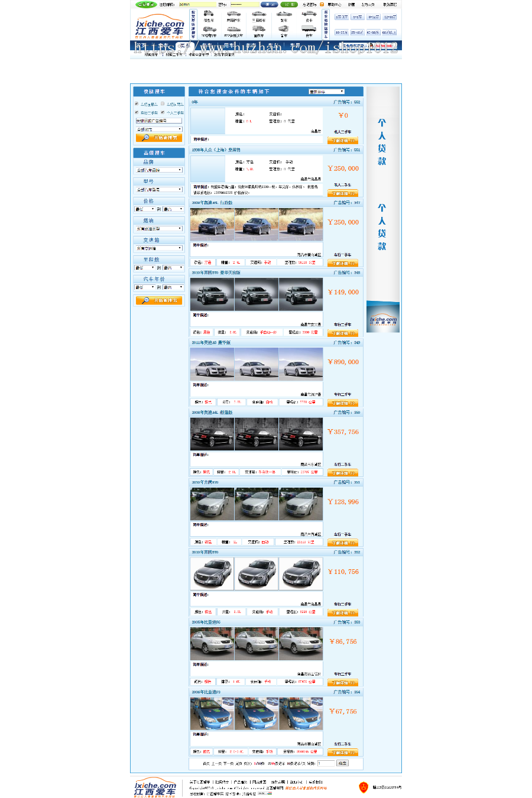Click the 确定 button in pagination
This screenshot has height=798, width=532.
(342, 763)
